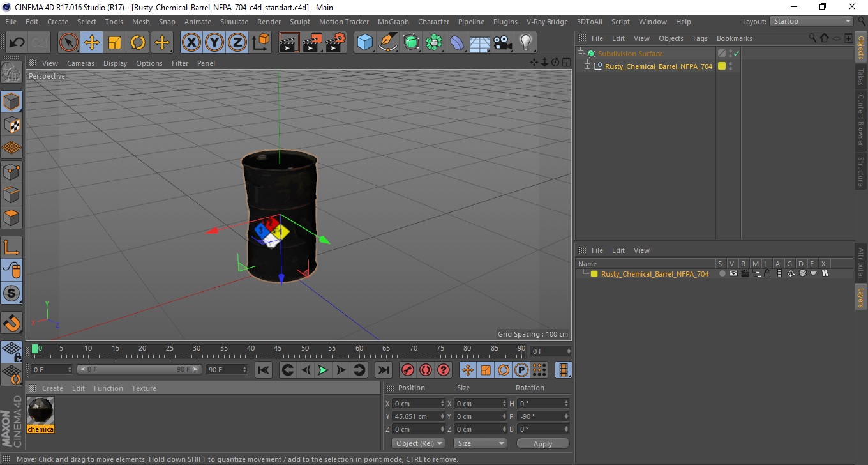
Task: Click the Apply button
Action: pyautogui.click(x=542, y=443)
